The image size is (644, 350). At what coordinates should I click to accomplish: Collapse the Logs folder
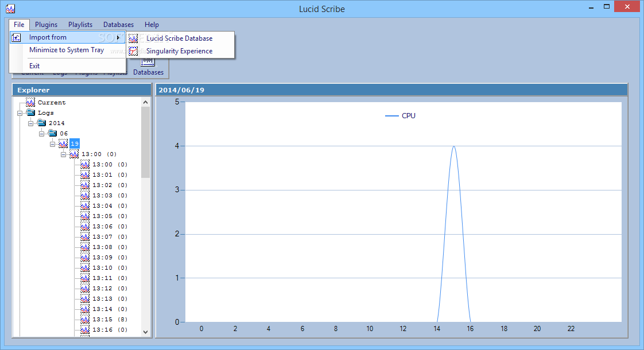click(x=20, y=113)
